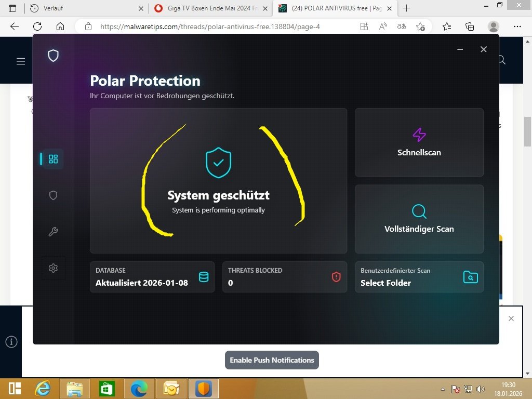Close the POLAR ANTIVIRUS free tab
This screenshot has height=399, width=532.
(390, 8)
